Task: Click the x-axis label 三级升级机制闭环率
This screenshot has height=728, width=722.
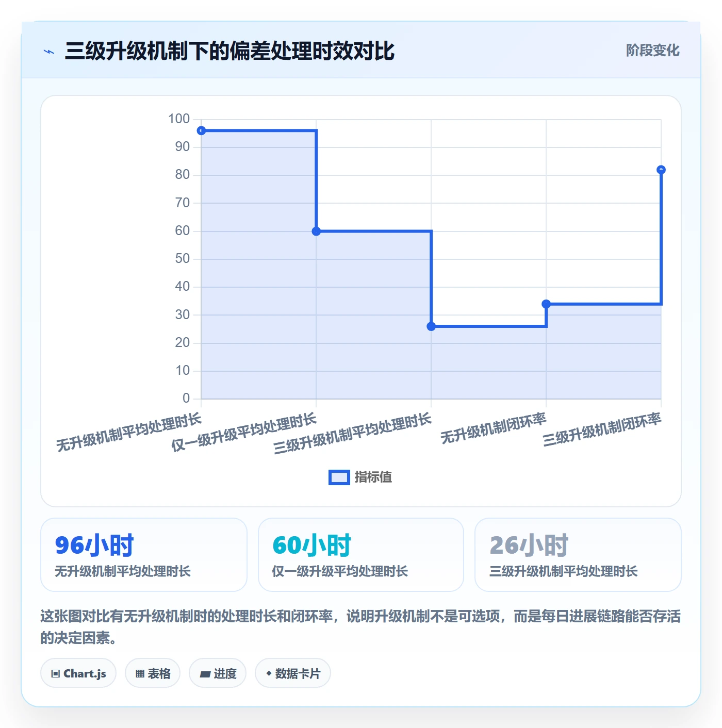Action: click(x=602, y=430)
